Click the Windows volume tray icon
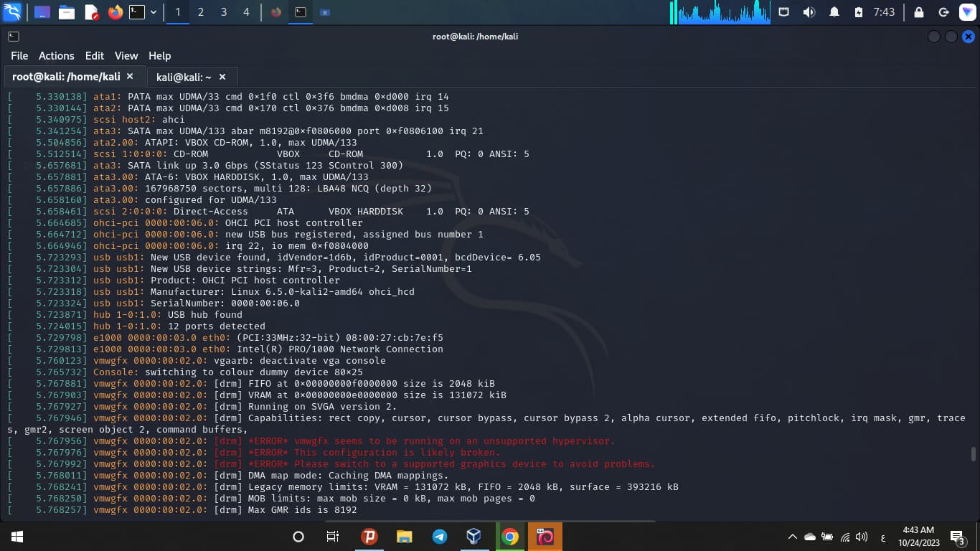980x551 pixels. pyautogui.click(x=862, y=537)
